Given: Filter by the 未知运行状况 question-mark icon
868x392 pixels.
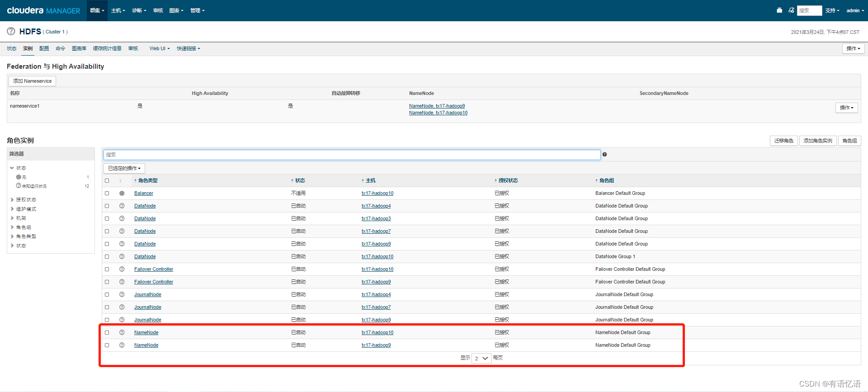Looking at the screenshot, I should (x=19, y=186).
